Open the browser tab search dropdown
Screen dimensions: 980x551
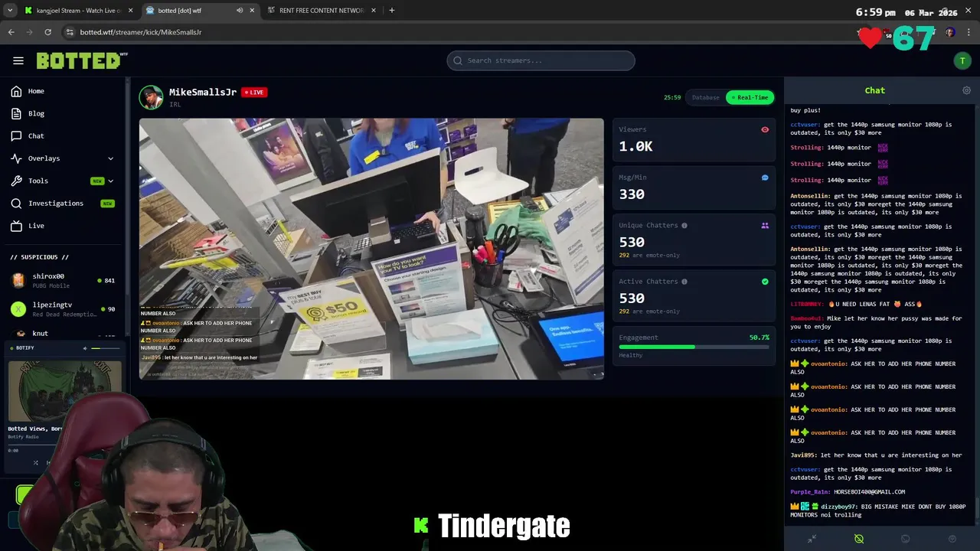click(10, 11)
